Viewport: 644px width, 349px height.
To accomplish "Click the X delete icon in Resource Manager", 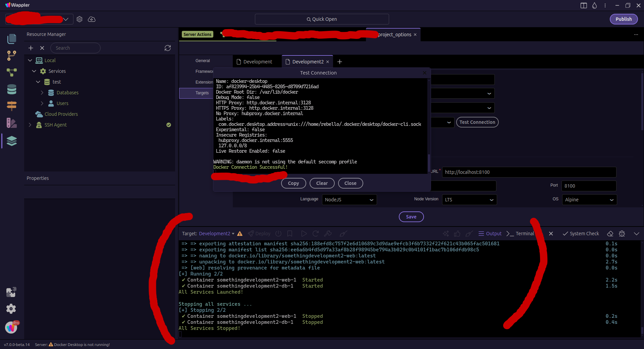I will pos(42,48).
